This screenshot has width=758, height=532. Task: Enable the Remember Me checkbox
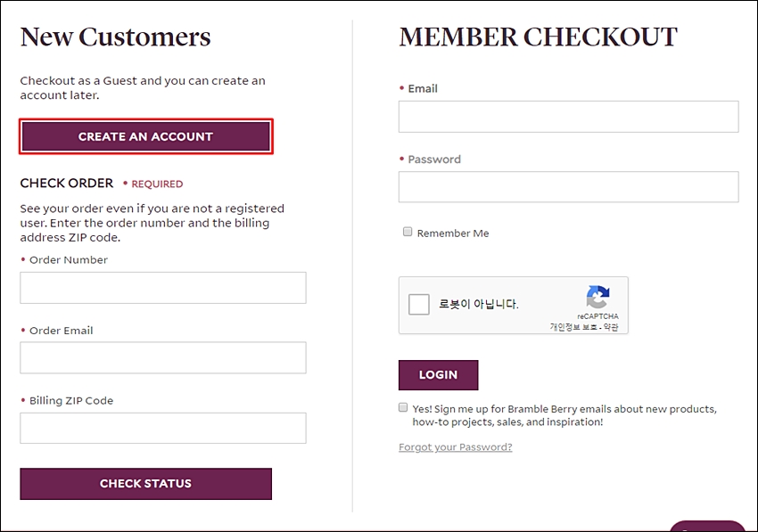[408, 232]
